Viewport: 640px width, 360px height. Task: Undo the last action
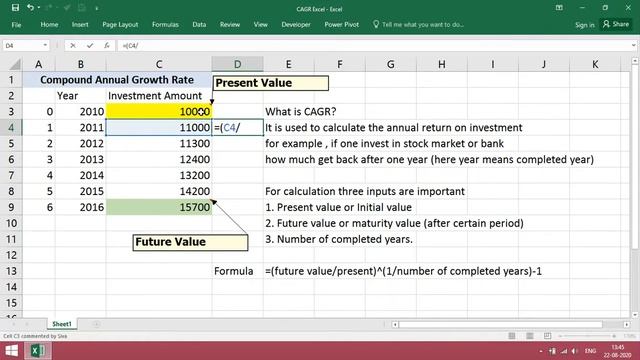coord(30,7)
